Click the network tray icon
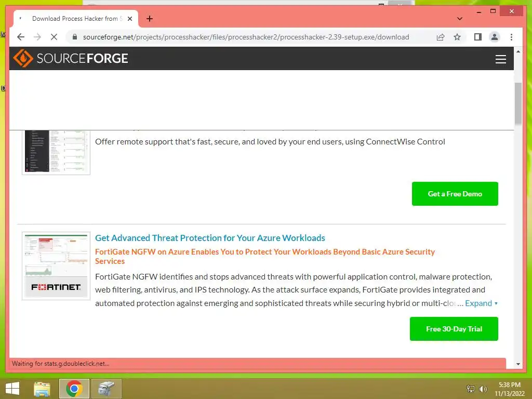The height and width of the screenshot is (399, 532). (x=471, y=389)
